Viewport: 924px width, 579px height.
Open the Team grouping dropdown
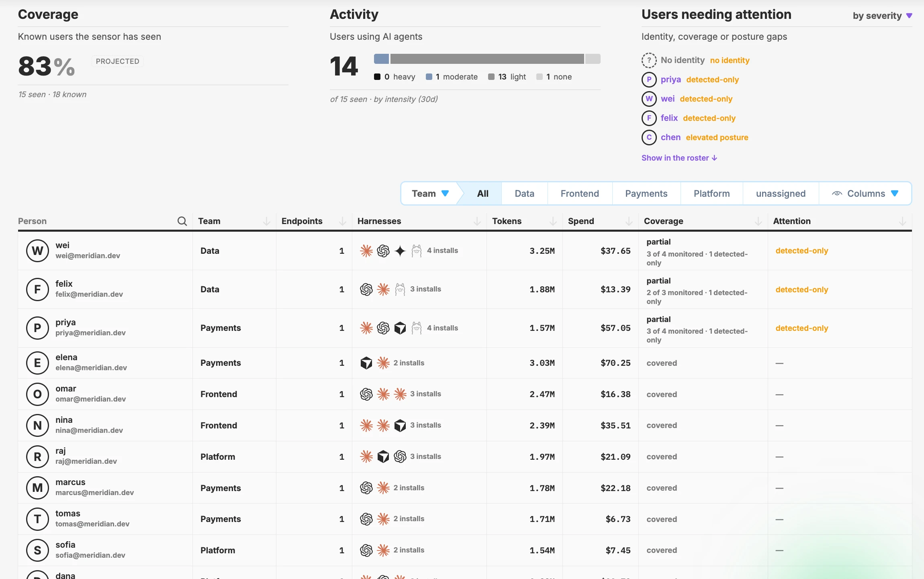pyautogui.click(x=430, y=194)
